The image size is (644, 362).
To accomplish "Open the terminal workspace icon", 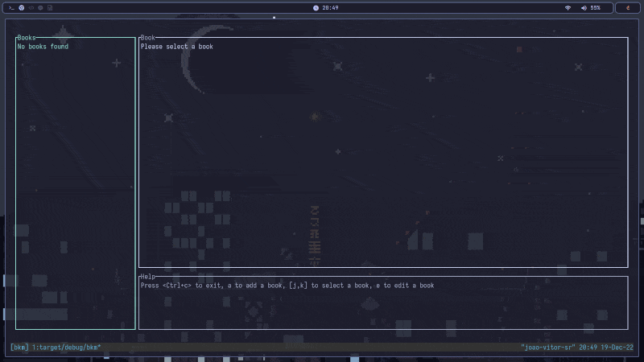I will [11, 8].
